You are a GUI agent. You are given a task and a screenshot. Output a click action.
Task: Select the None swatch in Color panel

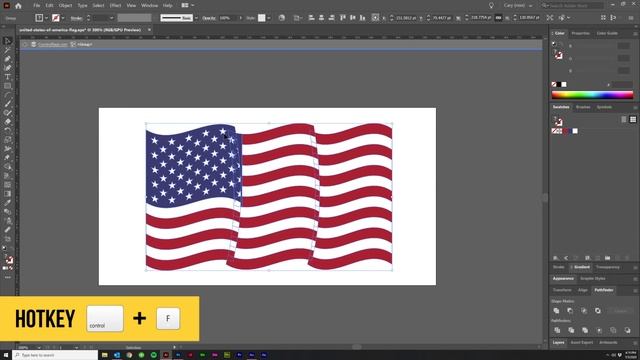pos(554,84)
